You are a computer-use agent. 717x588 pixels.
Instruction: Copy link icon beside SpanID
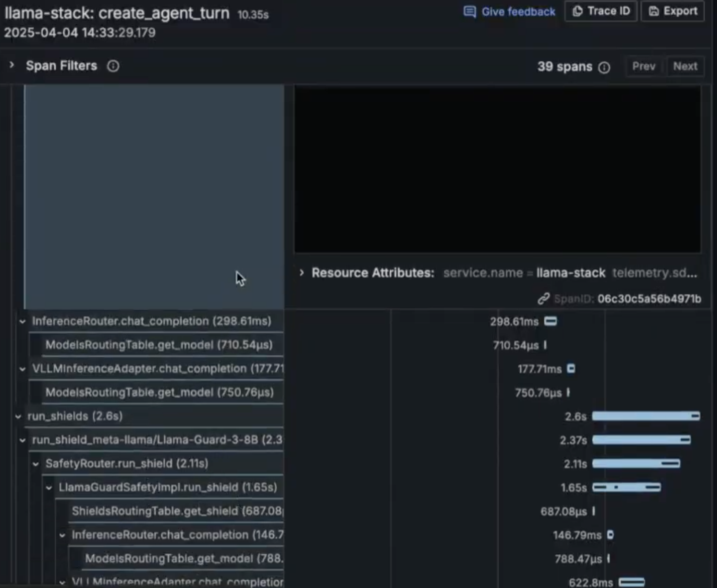point(543,299)
